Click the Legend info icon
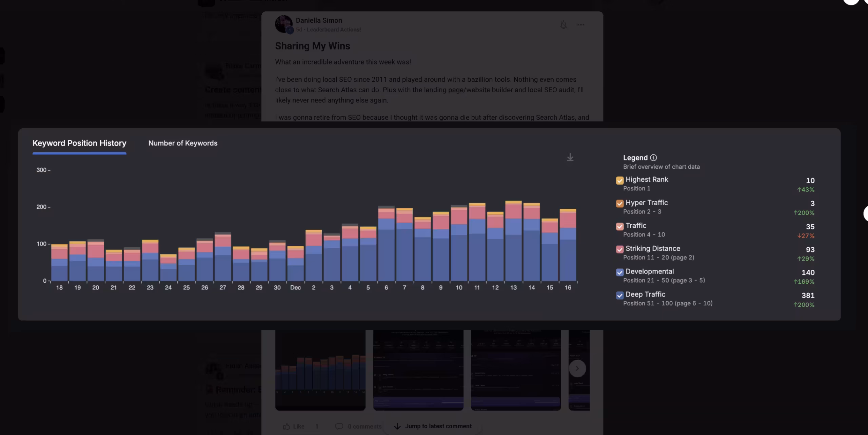Screen dimensions: 868x435 [653, 158]
